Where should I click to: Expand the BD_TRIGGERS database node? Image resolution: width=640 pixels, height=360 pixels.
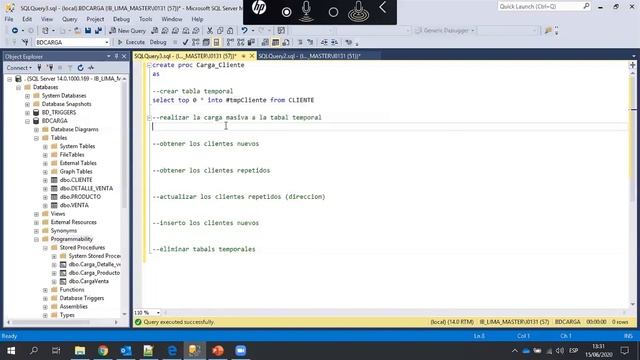(x=27, y=113)
